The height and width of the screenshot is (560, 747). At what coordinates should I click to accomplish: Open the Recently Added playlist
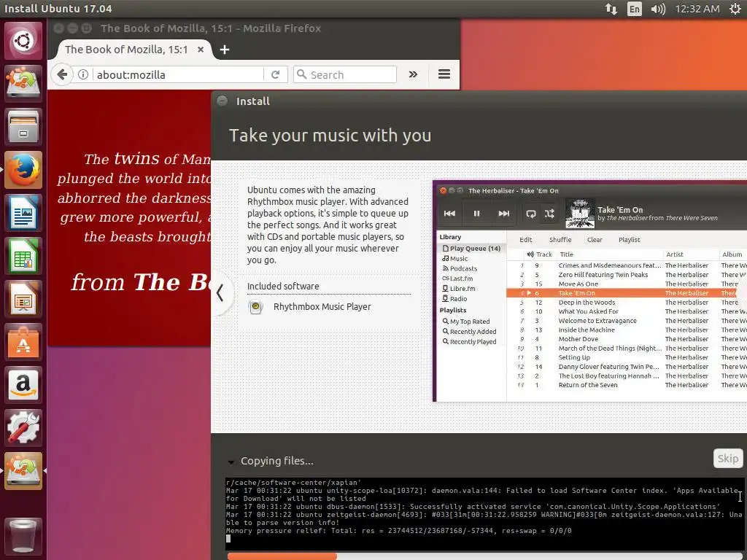[x=469, y=332]
